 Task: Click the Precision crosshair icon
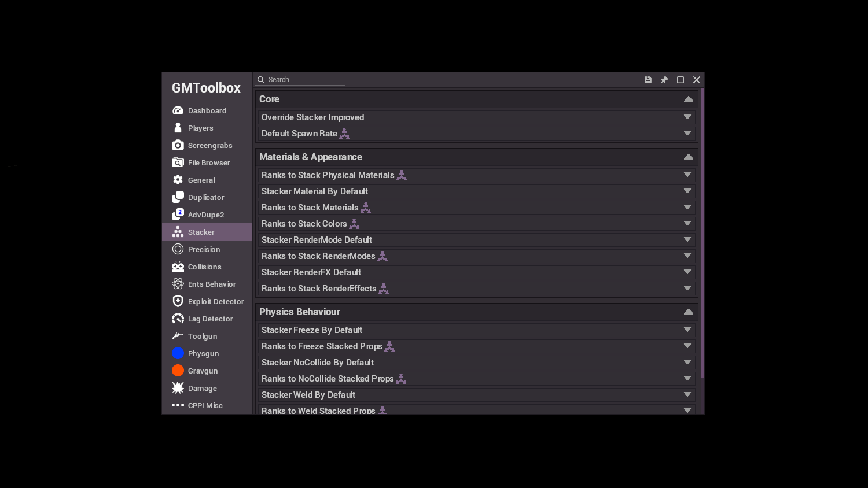178,249
